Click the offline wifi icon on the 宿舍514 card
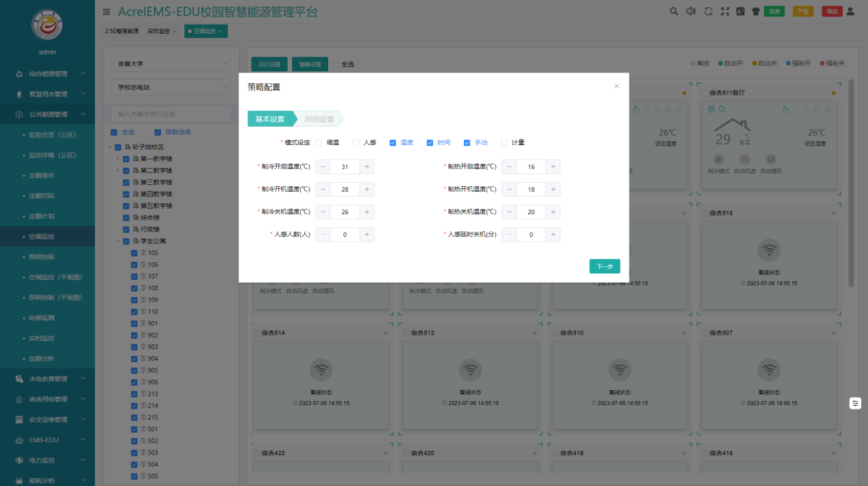 (x=321, y=370)
